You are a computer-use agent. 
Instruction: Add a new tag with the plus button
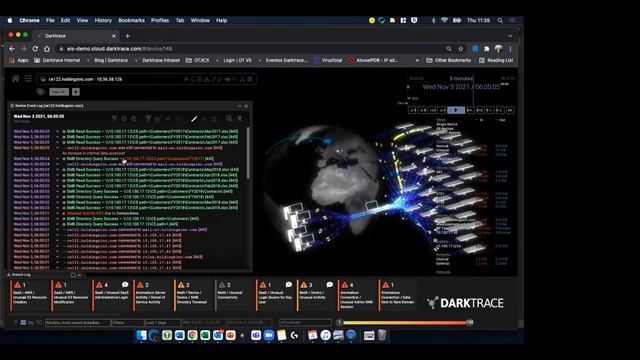(76, 92)
